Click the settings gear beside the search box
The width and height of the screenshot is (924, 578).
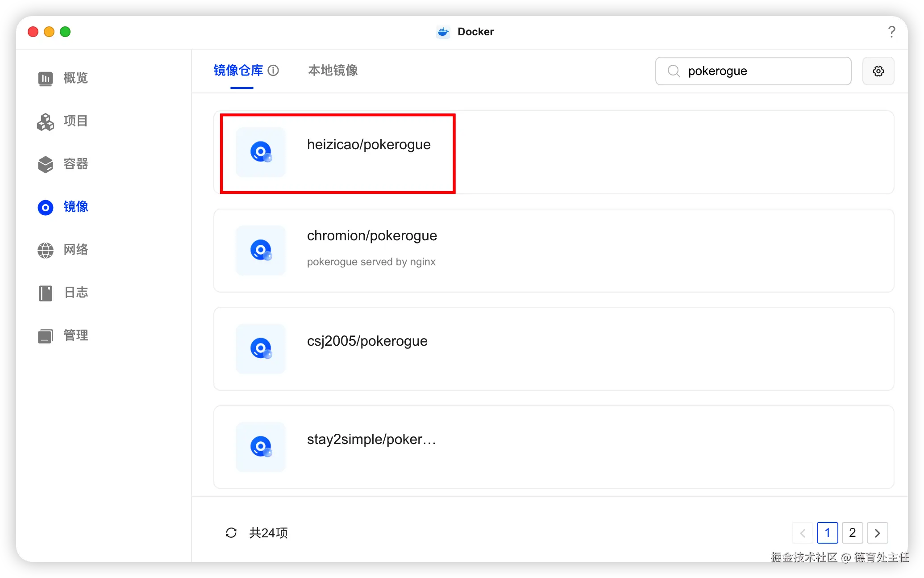[878, 71]
